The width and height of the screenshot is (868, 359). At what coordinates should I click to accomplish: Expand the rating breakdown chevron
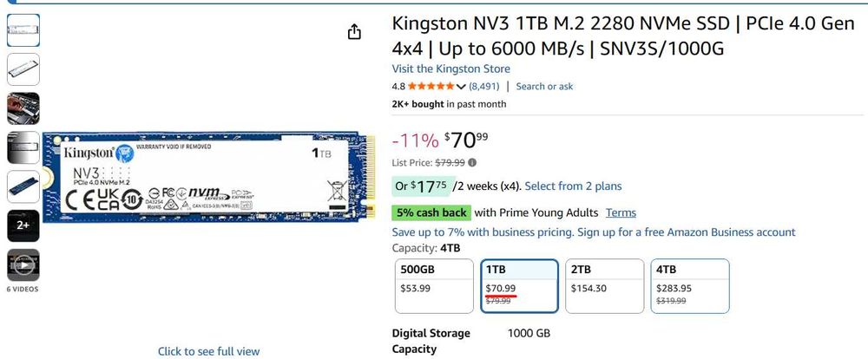coord(461,87)
